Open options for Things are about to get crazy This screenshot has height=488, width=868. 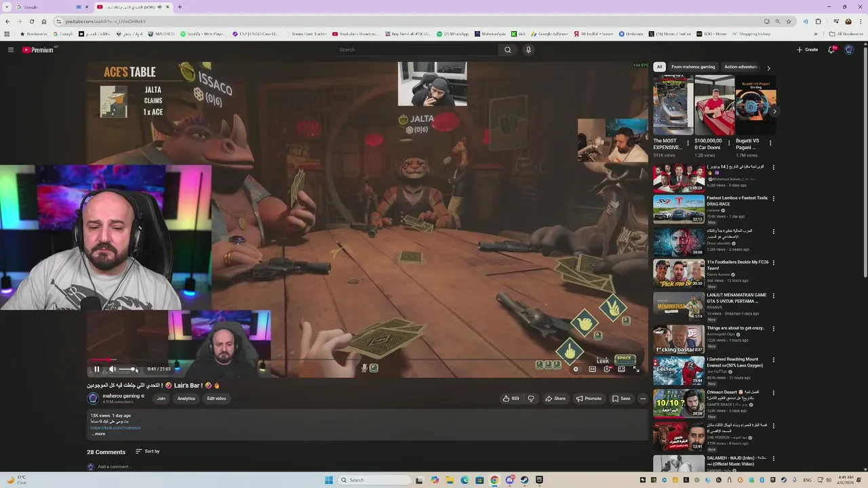pyautogui.click(x=773, y=329)
